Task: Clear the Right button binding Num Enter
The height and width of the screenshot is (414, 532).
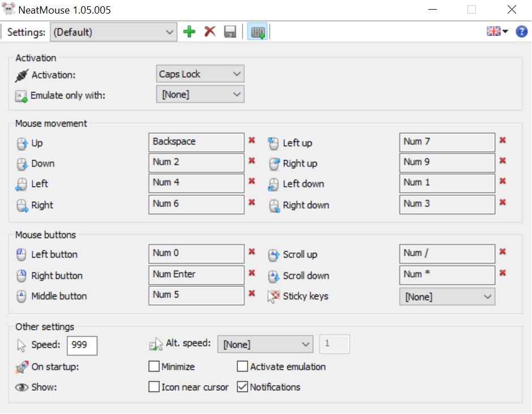Action: (x=252, y=273)
